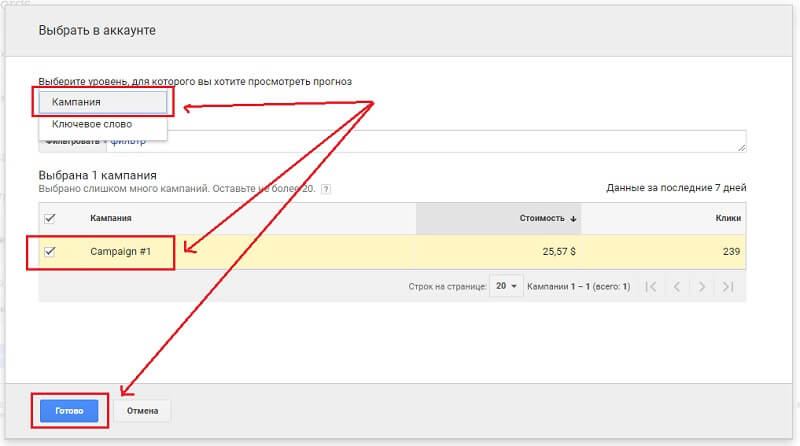Jump to last page of campaigns

(728, 286)
